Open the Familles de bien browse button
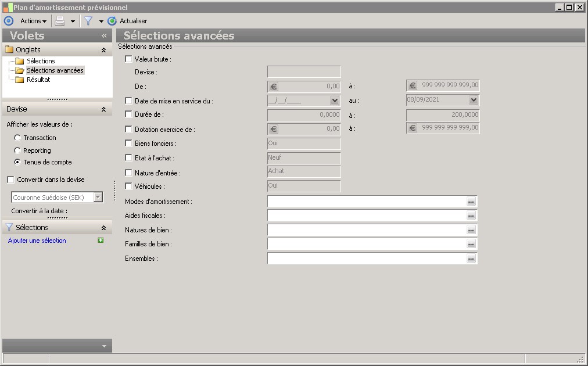This screenshot has width=588, height=366. click(x=471, y=244)
